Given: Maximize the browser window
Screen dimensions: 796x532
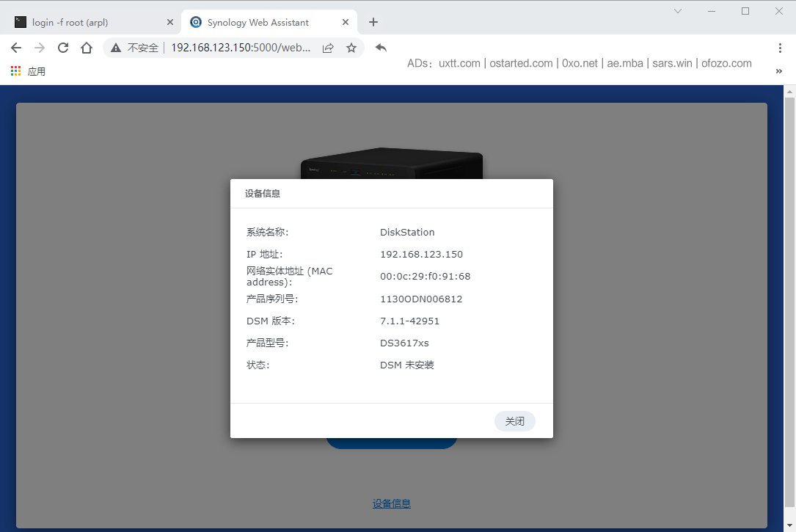Looking at the screenshot, I should pos(745,11).
